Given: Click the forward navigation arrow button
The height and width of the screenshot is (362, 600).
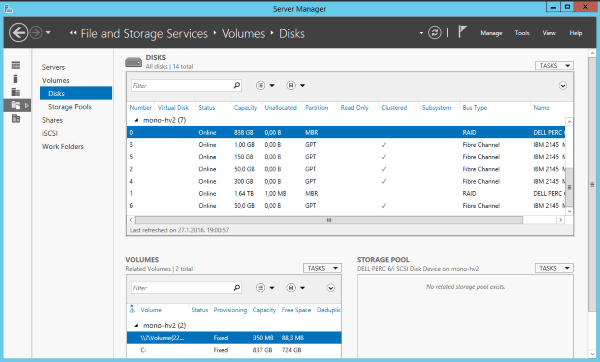Looking at the screenshot, I should (36, 33).
